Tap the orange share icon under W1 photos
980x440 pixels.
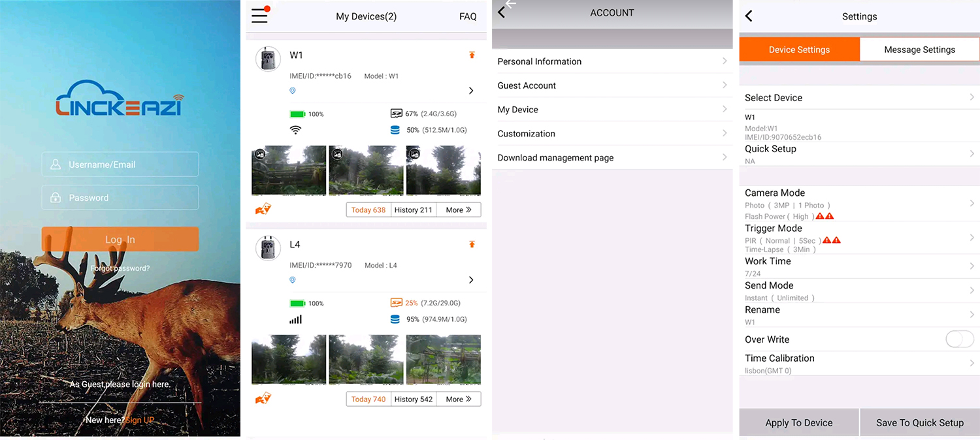263,210
